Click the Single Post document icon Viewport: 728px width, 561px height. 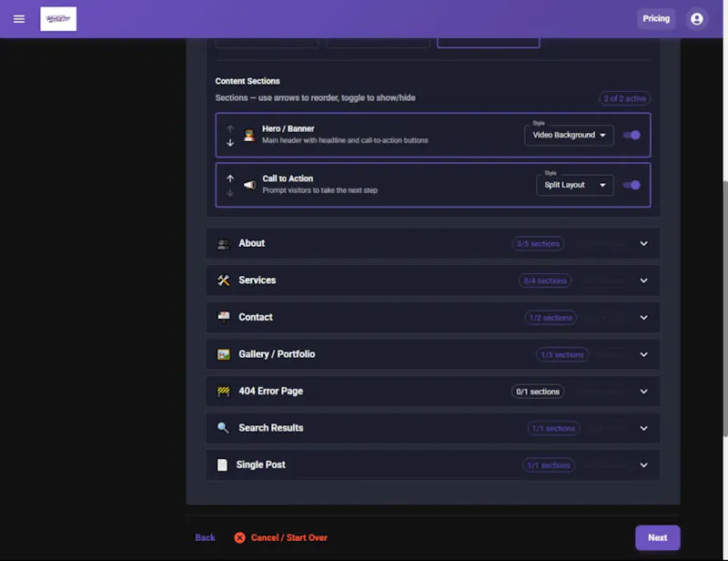[222, 464]
